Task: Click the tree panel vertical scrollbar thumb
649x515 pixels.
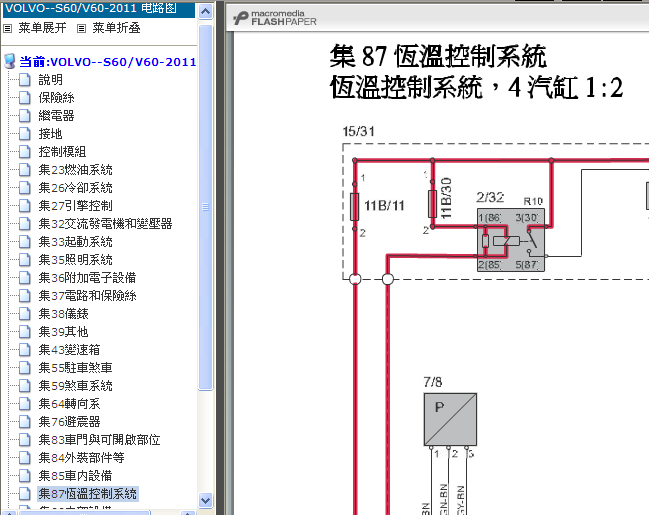Action: click(x=205, y=207)
